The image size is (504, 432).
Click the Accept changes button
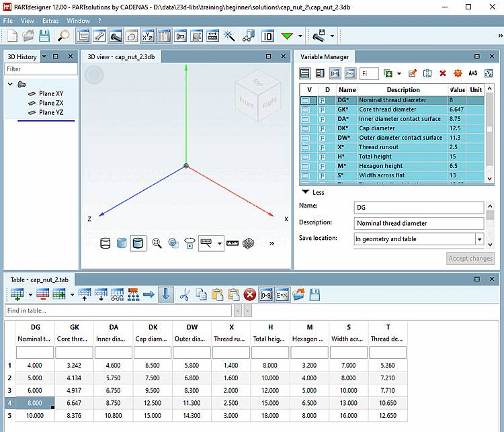(x=470, y=258)
